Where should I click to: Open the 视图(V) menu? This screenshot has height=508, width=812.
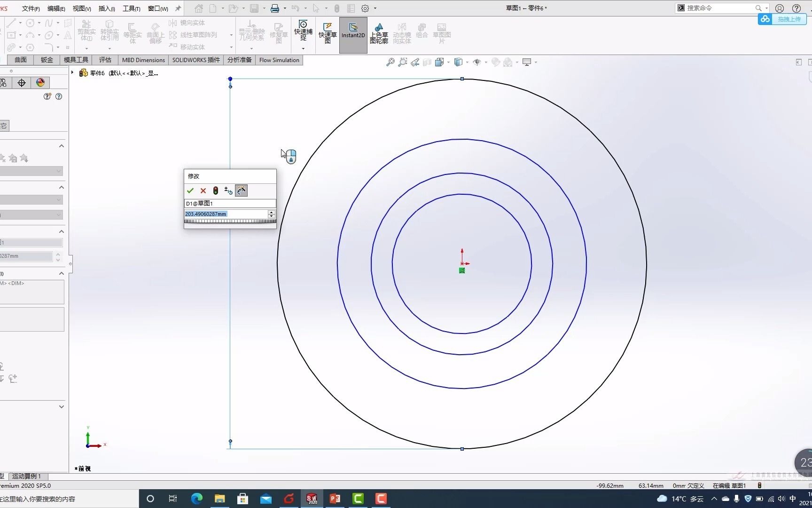click(82, 8)
